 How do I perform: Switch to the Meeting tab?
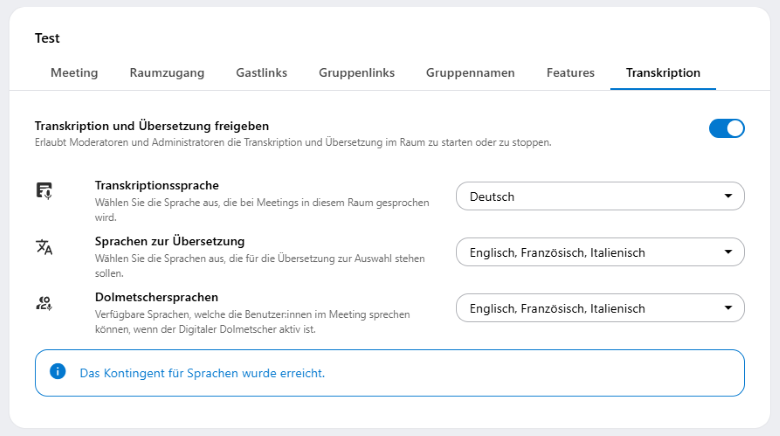click(x=74, y=73)
